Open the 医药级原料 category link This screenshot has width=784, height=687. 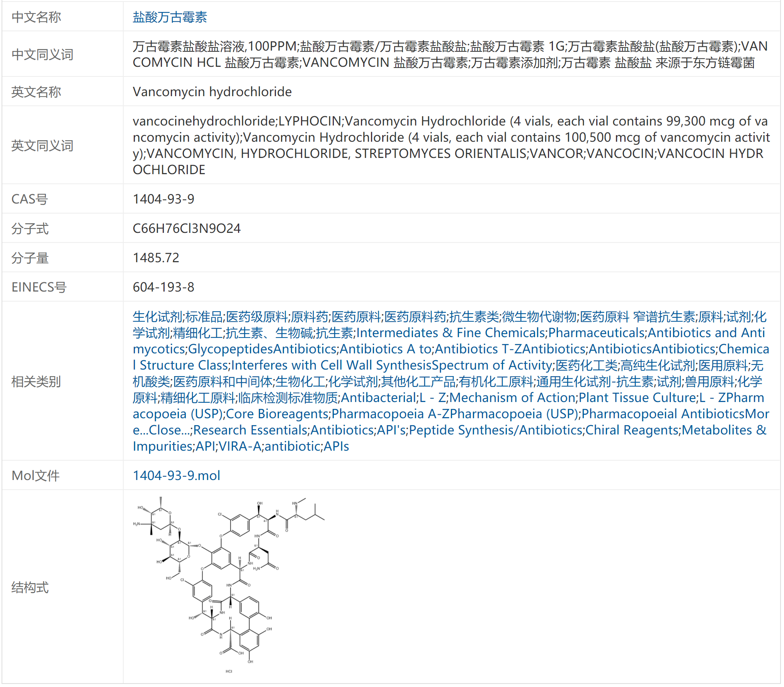pos(257,317)
